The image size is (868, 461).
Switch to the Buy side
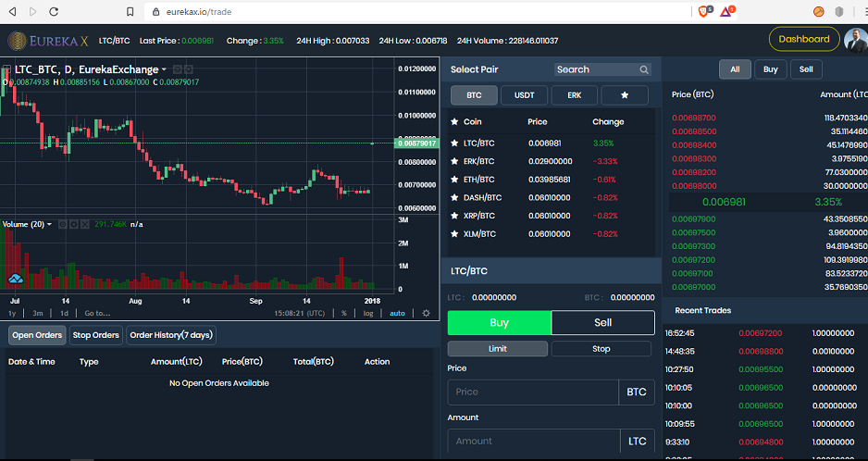(x=500, y=322)
